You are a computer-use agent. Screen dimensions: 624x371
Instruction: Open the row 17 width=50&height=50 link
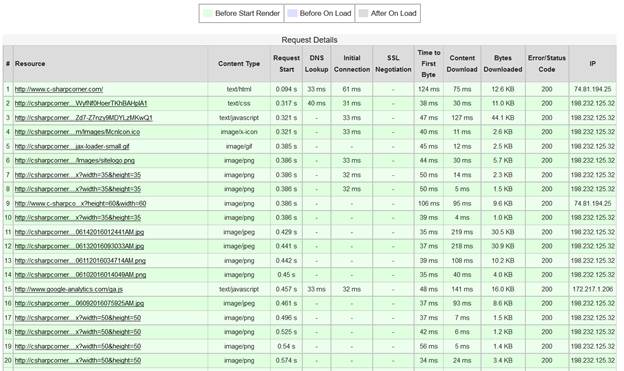pyautogui.click(x=78, y=318)
